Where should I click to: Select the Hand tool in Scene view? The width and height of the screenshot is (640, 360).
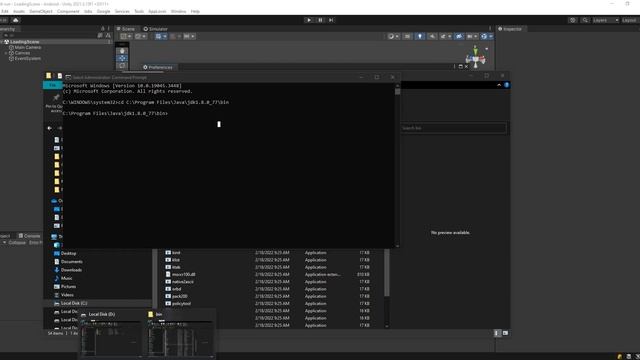pyautogui.click(x=122, y=51)
